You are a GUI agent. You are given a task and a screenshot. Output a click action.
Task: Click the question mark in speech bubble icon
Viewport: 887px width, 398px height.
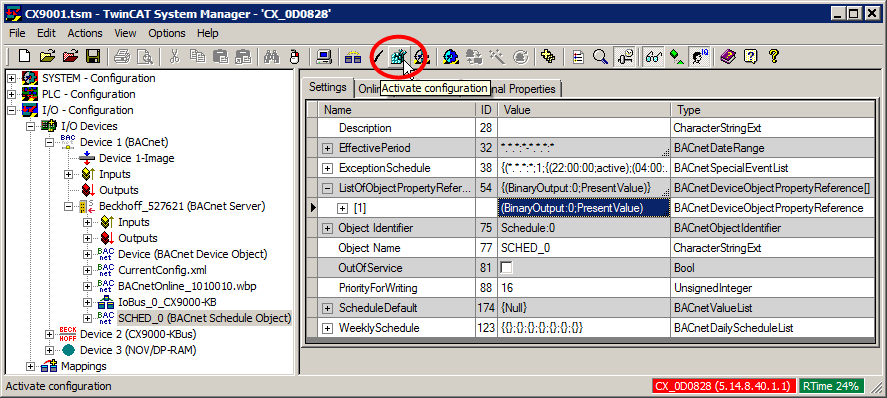(x=751, y=56)
